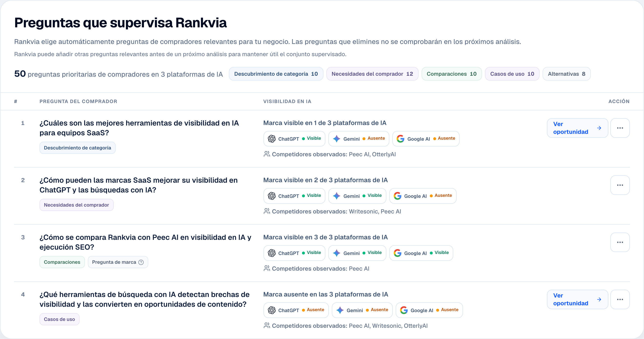Open the more-options menu for question 4
644x339 pixels.
pyautogui.click(x=620, y=299)
